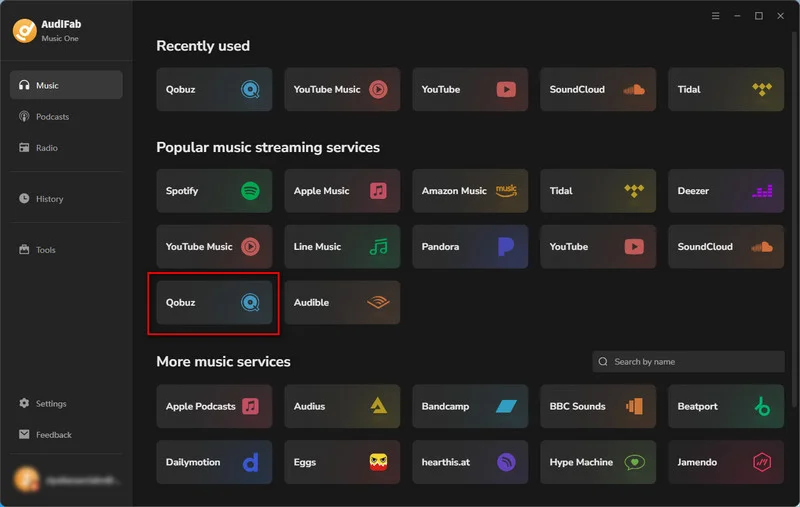The height and width of the screenshot is (507, 800).
Task: Click YouTube play icon in Popular services
Action: click(x=634, y=246)
